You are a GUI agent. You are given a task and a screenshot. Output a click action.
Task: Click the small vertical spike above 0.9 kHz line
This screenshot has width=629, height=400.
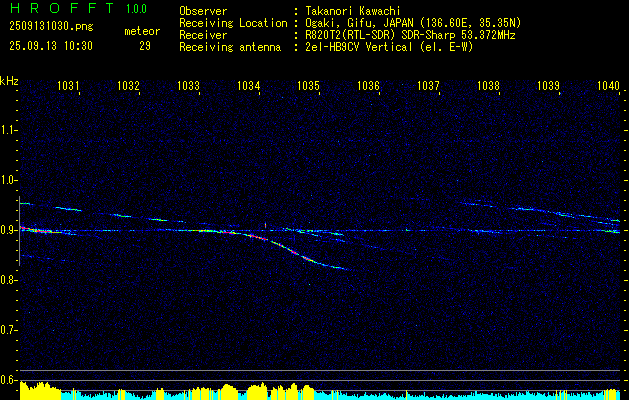tap(266, 225)
